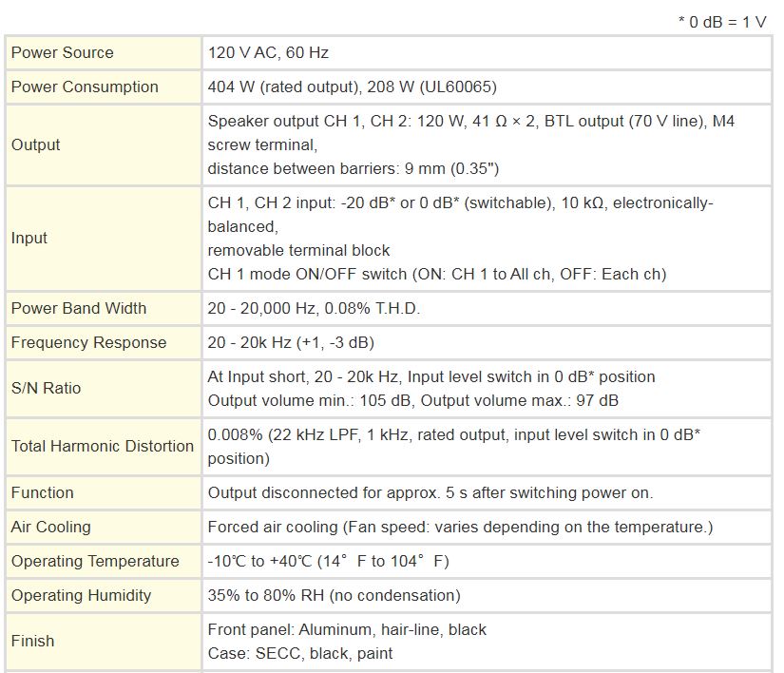Select the Speaker output CH 1, CH 2 text
The height and width of the screenshot is (673, 784).
click(470, 122)
